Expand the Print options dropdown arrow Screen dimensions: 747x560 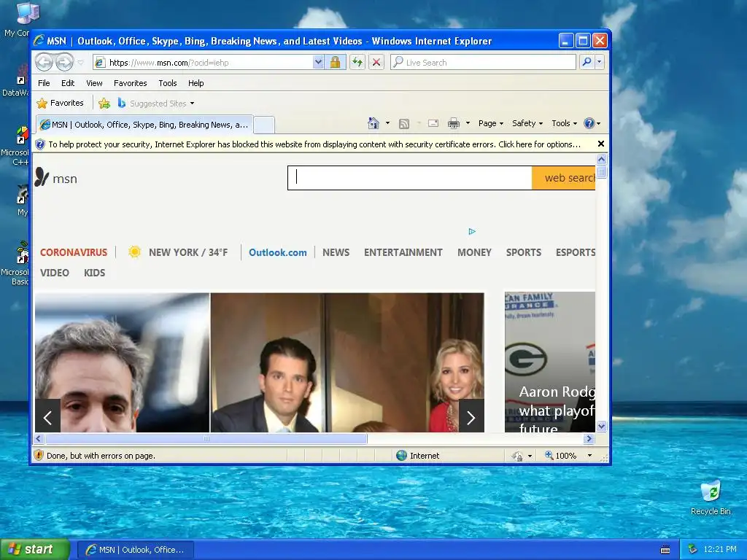[x=468, y=123]
